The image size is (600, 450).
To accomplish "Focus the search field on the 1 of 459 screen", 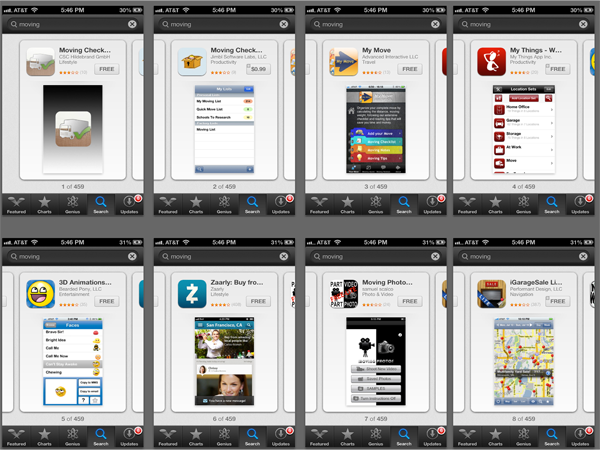I will click(73, 24).
